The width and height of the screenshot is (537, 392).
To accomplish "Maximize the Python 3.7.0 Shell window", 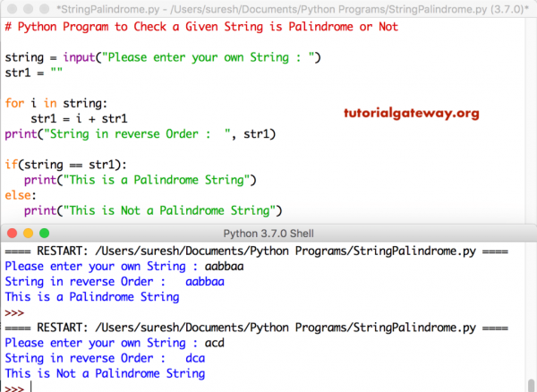I will pyautogui.click(x=44, y=234).
